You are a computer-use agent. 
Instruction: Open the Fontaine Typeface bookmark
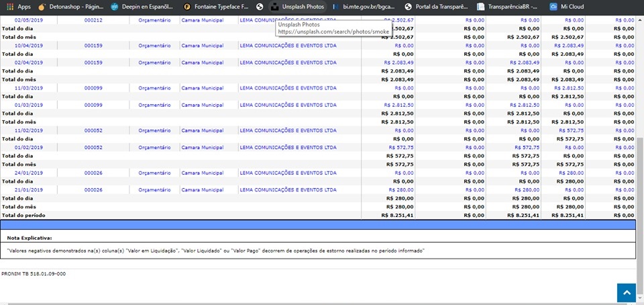pos(215,6)
